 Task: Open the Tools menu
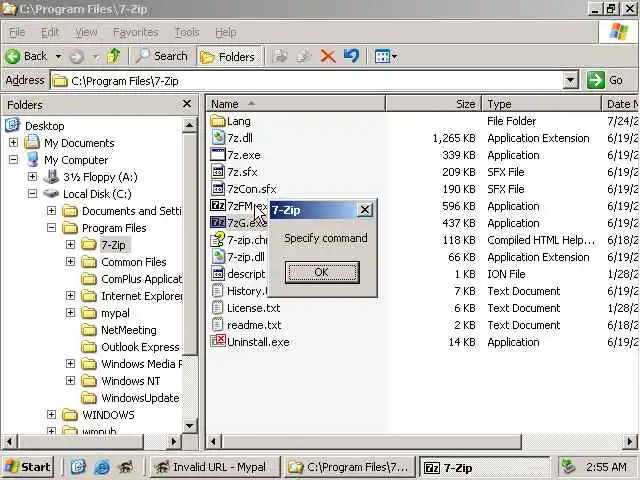(x=187, y=32)
